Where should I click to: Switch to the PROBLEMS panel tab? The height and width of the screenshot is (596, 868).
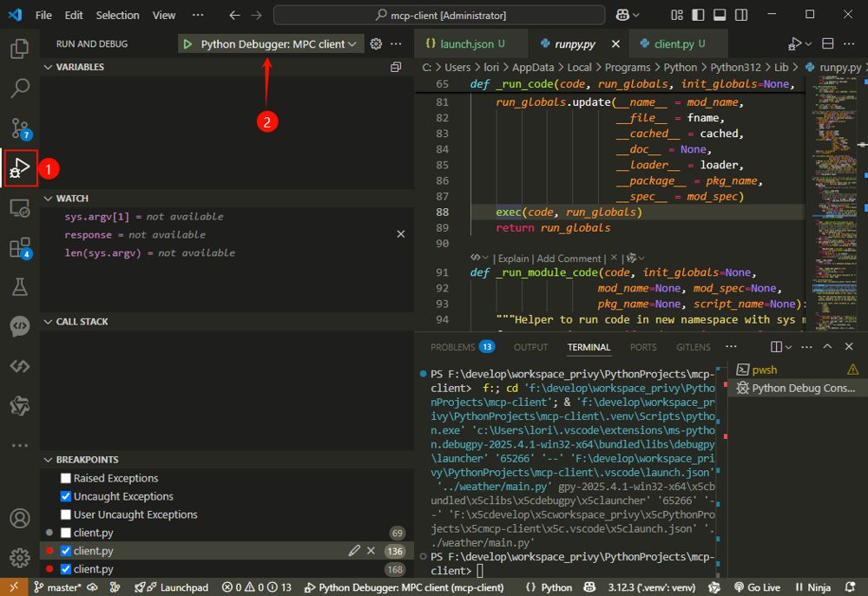tap(452, 347)
